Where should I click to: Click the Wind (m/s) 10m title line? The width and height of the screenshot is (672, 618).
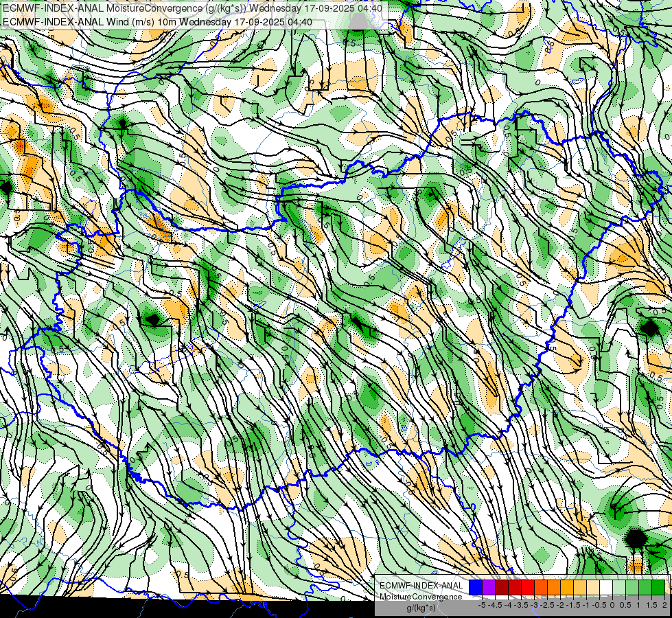point(157,22)
